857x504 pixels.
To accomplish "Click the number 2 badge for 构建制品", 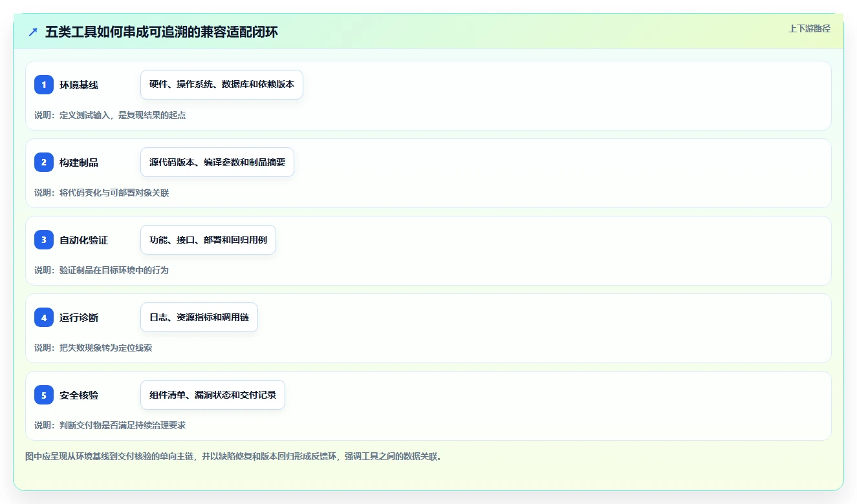I will coord(44,162).
